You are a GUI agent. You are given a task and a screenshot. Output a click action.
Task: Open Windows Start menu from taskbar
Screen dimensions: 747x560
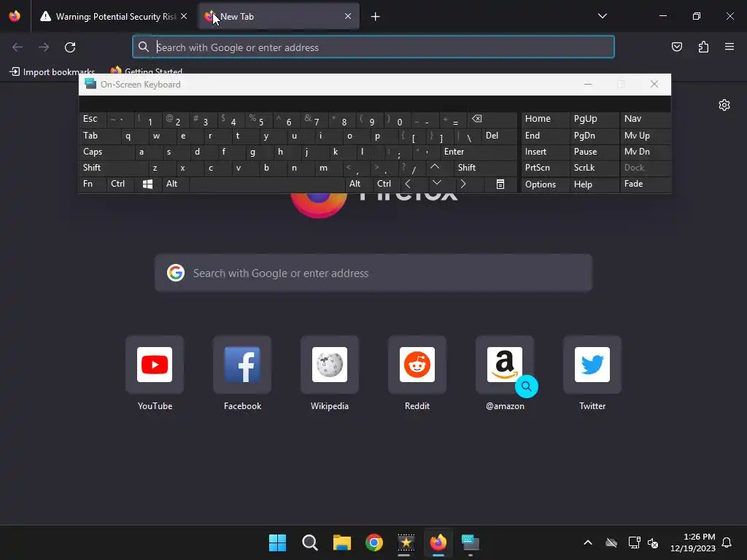point(277,542)
